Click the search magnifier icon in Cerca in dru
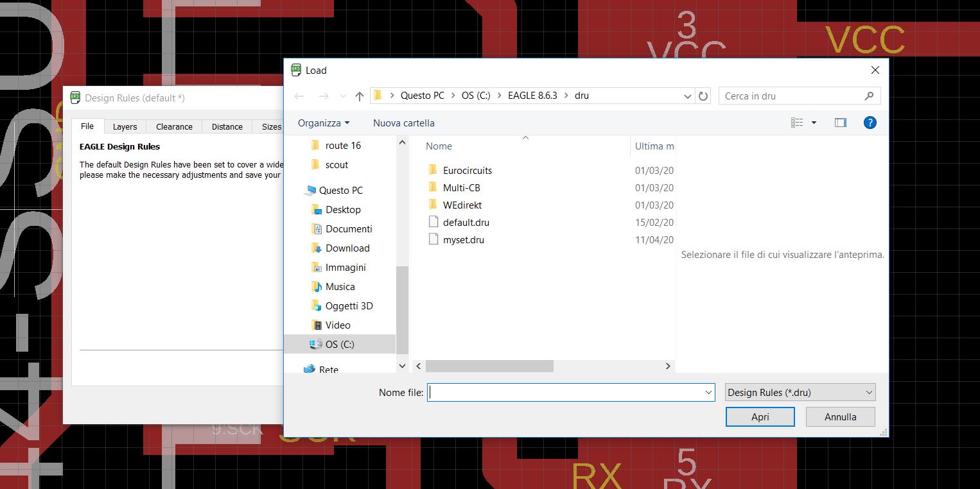This screenshot has width=980, height=489. point(869,96)
